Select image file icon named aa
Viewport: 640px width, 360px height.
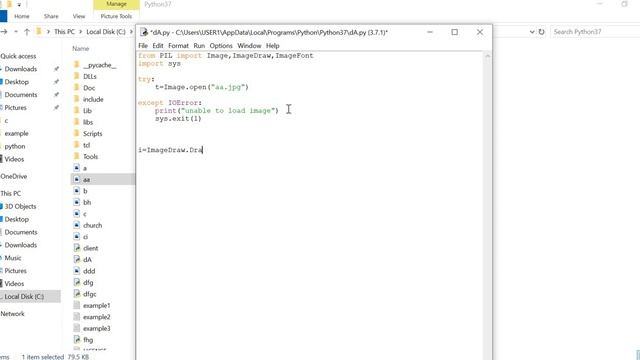[x=76, y=179]
